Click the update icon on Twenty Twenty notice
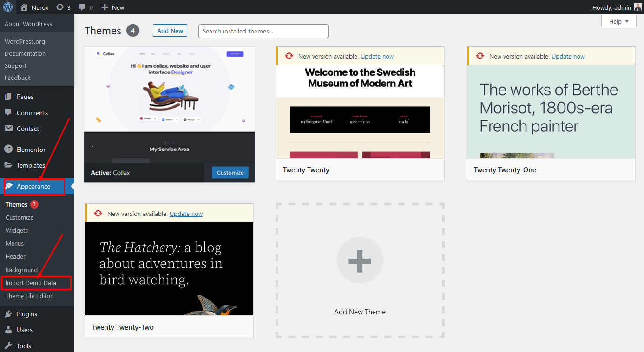644x352 pixels. (x=289, y=56)
